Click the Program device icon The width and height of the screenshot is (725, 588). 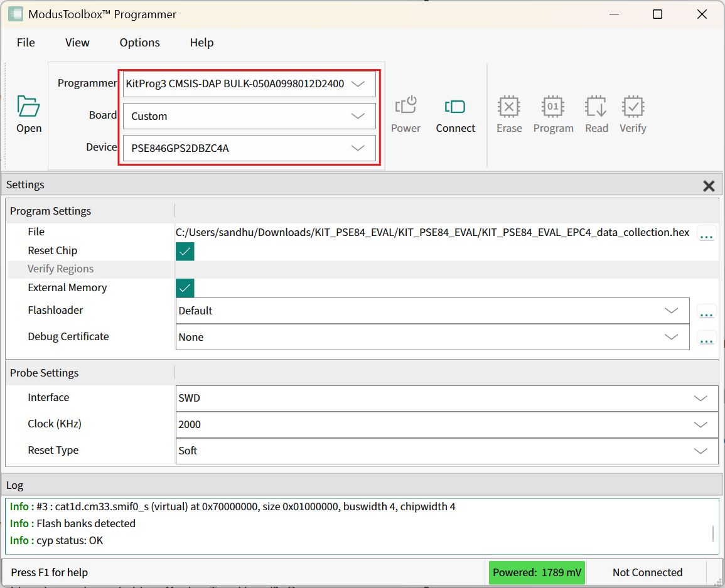click(553, 106)
